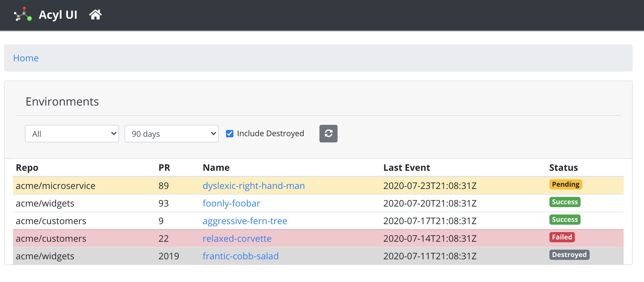Click the Acyl UI brand title

pos(58,15)
